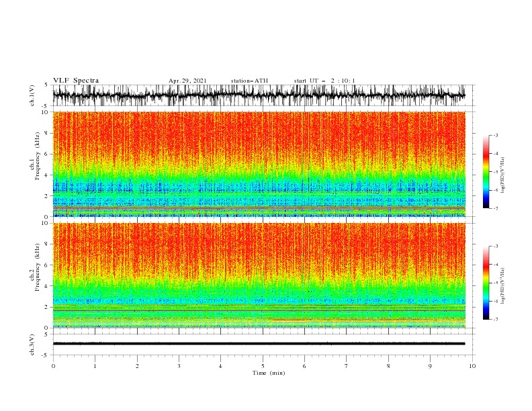Click the "start UT = 2 :10: 1" header text
Viewport: 532px width, 411px height.
(324, 81)
